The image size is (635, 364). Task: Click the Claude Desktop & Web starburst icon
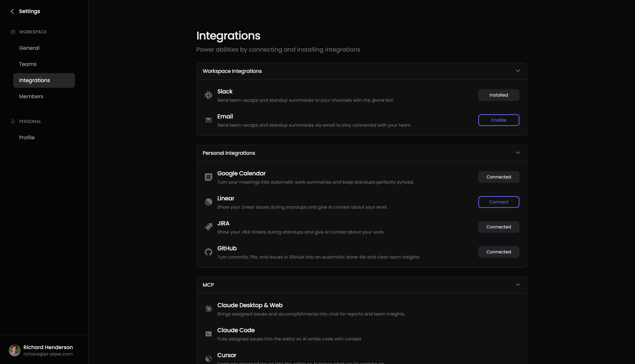[x=208, y=309]
